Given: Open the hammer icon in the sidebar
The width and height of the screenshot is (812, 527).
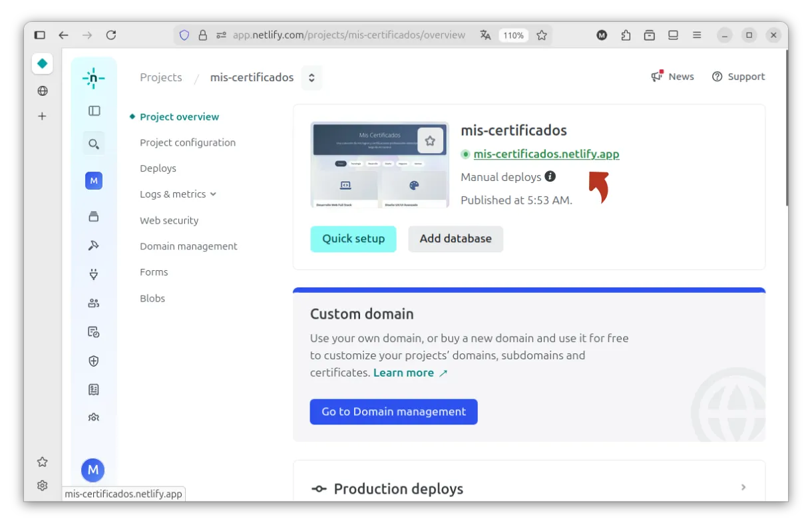Looking at the screenshot, I should point(94,246).
